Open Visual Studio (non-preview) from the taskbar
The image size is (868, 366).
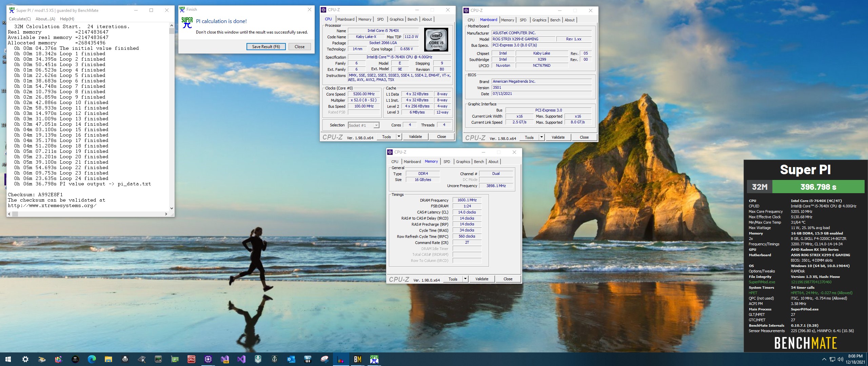pyautogui.click(x=241, y=359)
